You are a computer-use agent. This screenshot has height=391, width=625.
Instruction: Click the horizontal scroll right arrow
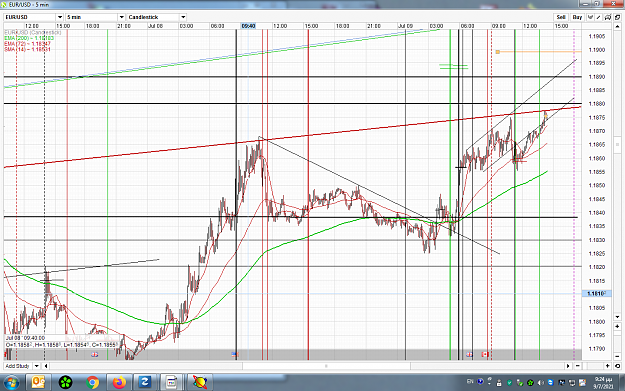point(568,366)
